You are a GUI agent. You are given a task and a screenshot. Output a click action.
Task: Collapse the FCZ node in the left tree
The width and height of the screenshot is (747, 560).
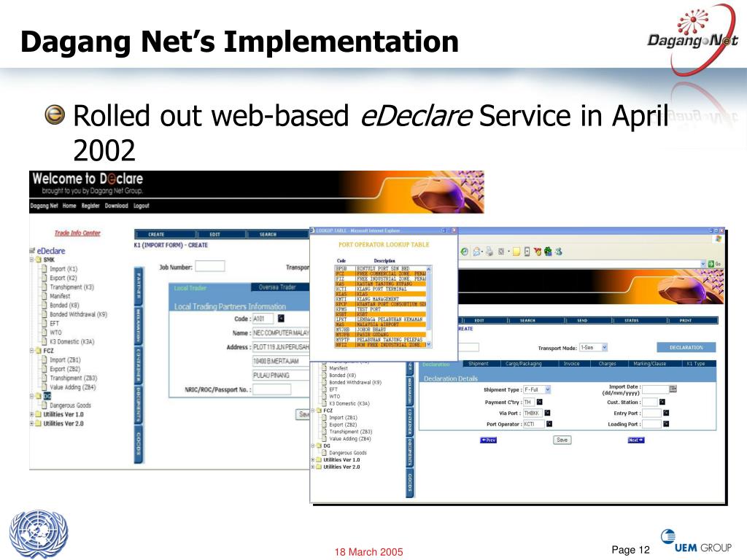pyautogui.click(x=32, y=351)
